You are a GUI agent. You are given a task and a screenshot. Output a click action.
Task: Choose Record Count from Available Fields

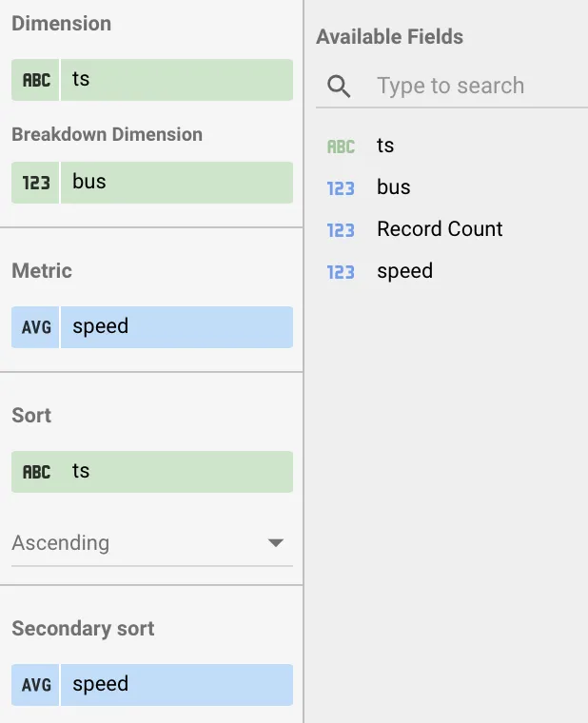coord(440,229)
